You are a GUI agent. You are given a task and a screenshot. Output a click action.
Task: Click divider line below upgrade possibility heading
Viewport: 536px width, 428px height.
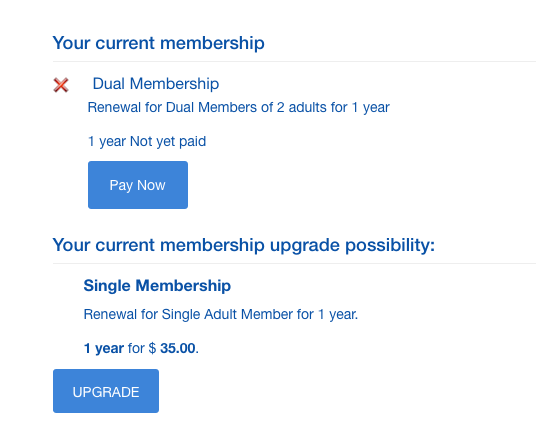(x=294, y=264)
